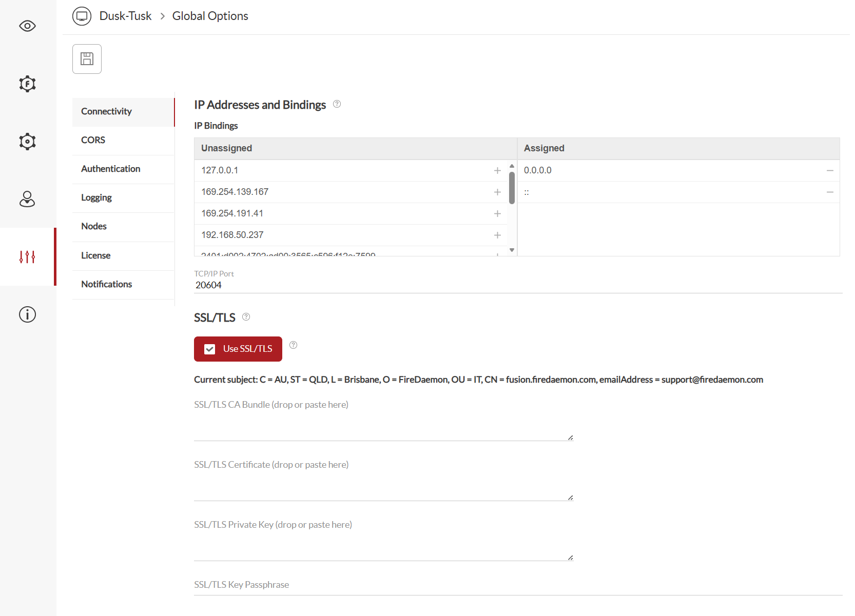Image resolution: width=855 pixels, height=616 pixels.
Task: Open the users panel via the person icon
Action: 27,199
